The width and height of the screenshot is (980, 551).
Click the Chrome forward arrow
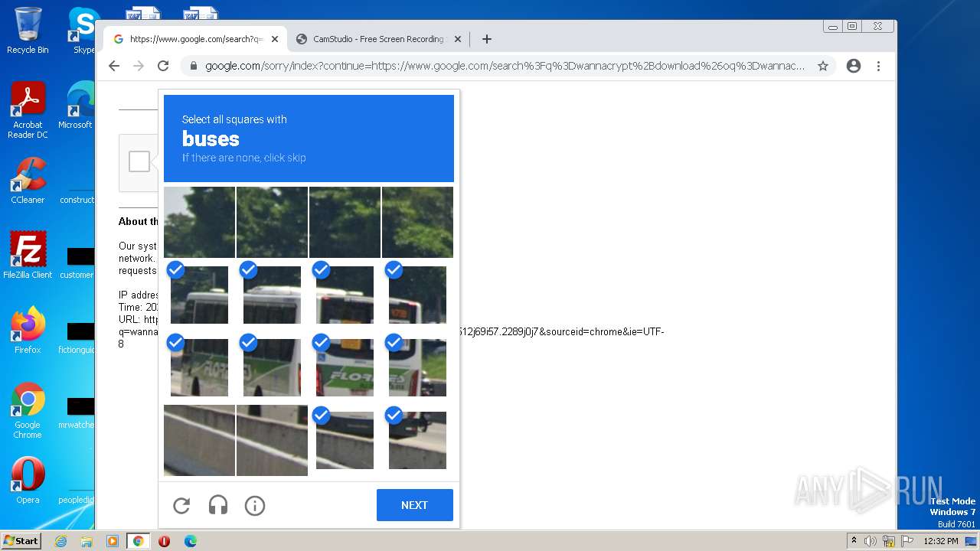pos(139,66)
